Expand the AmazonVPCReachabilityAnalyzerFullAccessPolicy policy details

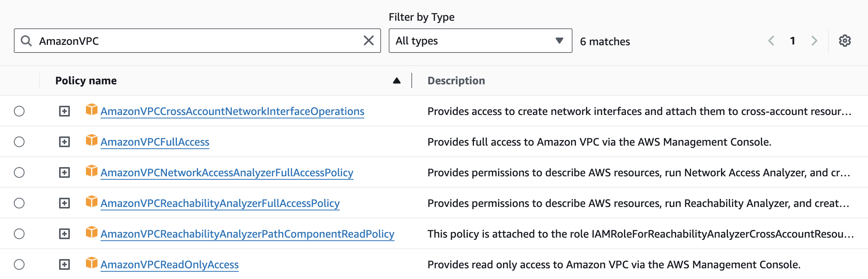(x=64, y=203)
